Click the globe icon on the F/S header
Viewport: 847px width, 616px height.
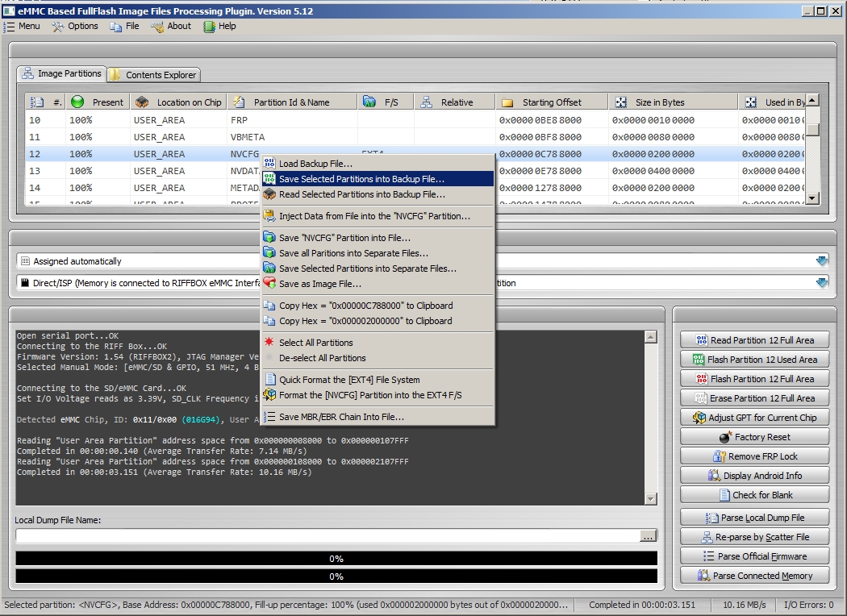369,101
